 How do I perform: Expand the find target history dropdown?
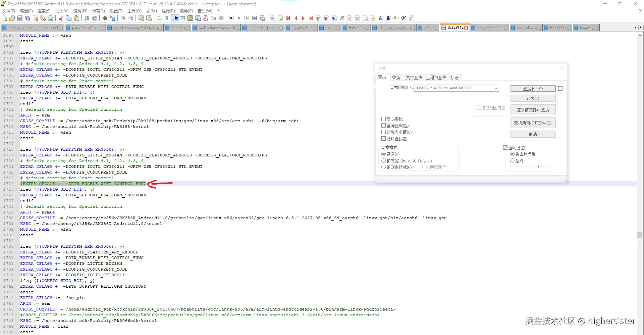pyautogui.click(x=496, y=88)
